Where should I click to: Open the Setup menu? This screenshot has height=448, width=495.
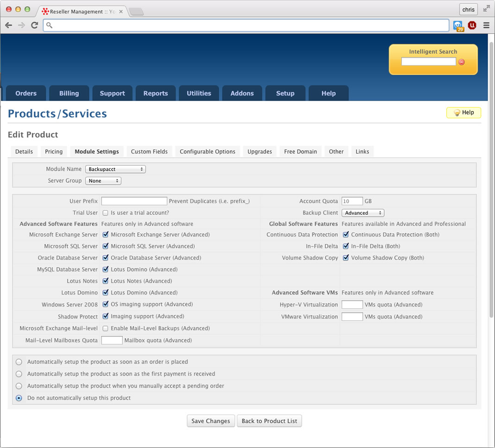[x=286, y=93]
